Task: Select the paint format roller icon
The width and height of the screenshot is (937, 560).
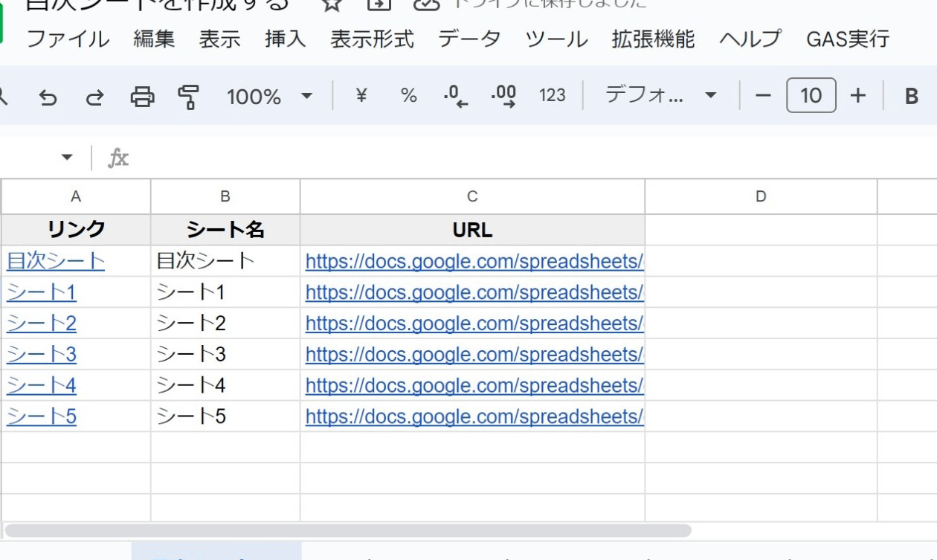Action: [x=189, y=97]
